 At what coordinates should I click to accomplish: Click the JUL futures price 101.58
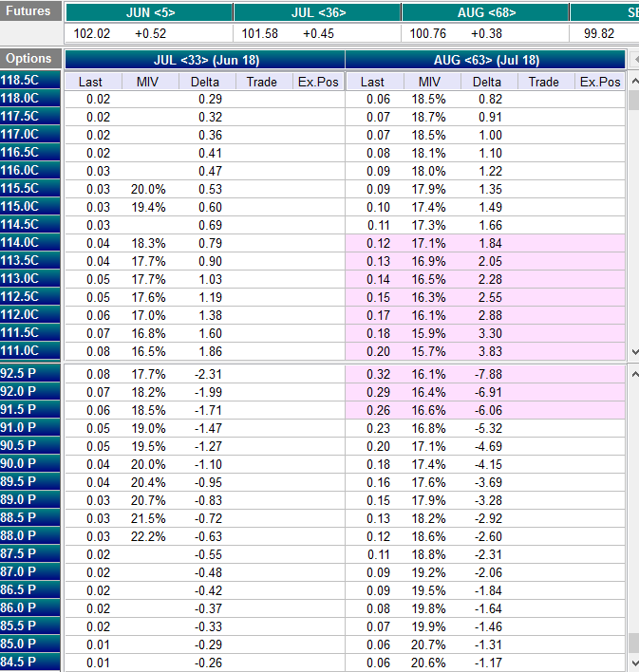260,33
